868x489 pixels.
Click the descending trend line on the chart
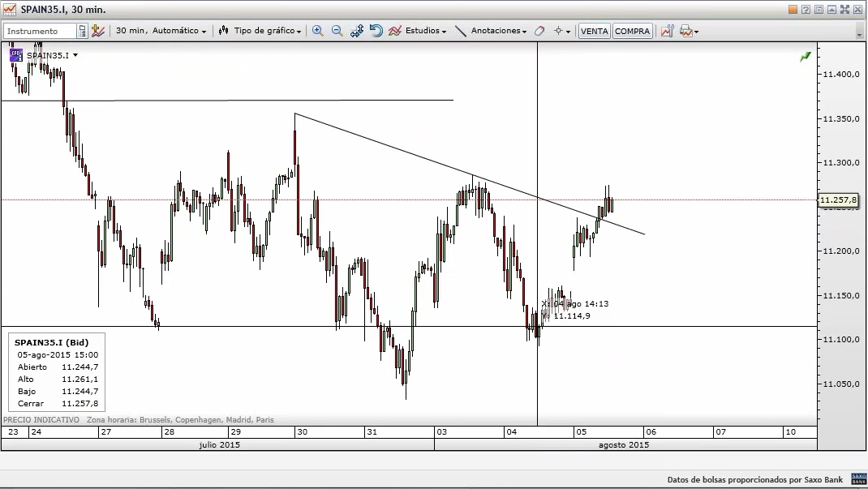click(x=470, y=174)
